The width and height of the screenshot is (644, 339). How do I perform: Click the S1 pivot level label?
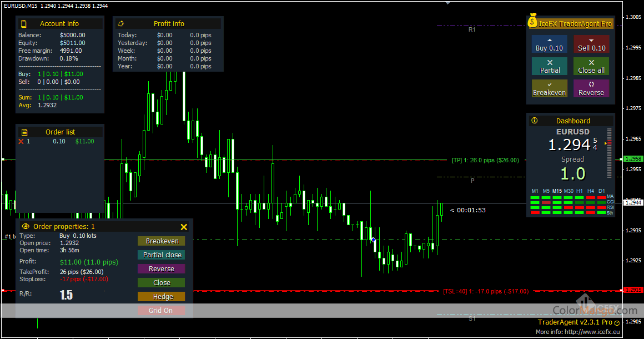(x=472, y=318)
